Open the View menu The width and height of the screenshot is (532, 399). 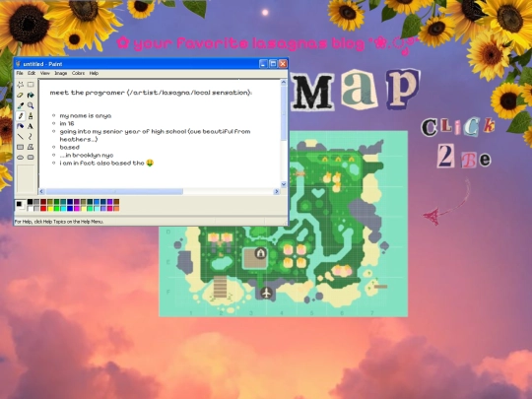(x=44, y=73)
